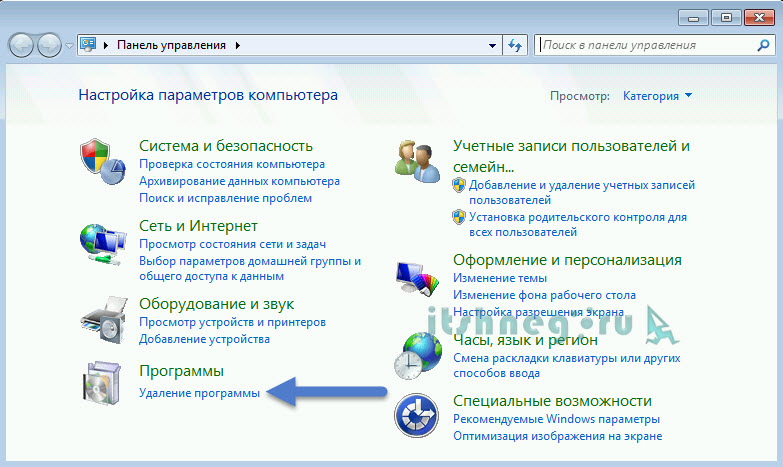
Task: Expand address bar history dropdown arrow
Action: click(x=492, y=45)
